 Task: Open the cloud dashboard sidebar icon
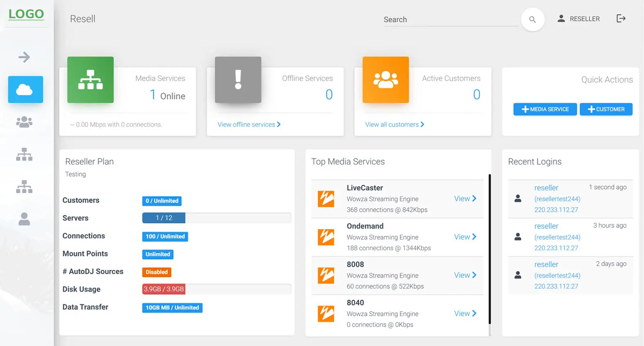pyautogui.click(x=25, y=90)
